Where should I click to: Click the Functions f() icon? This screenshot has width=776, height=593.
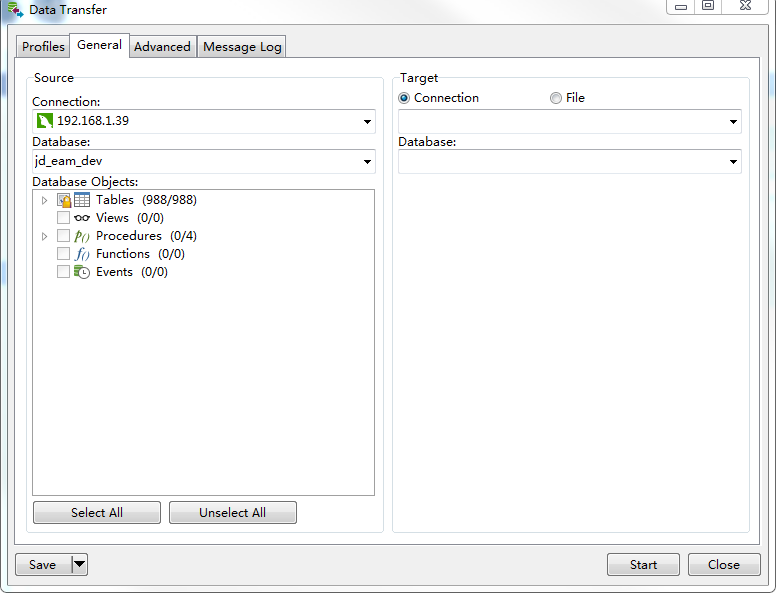click(x=82, y=254)
